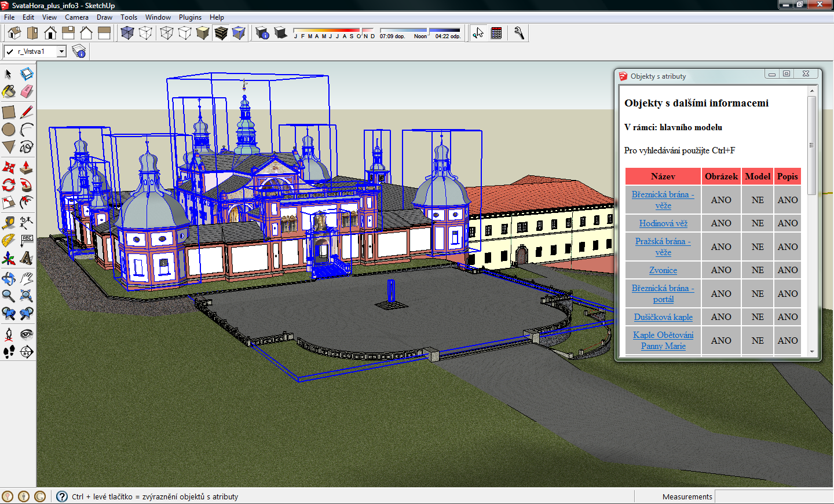Choose the Position Camera tool
This screenshot has width=834, height=504.
[8, 334]
